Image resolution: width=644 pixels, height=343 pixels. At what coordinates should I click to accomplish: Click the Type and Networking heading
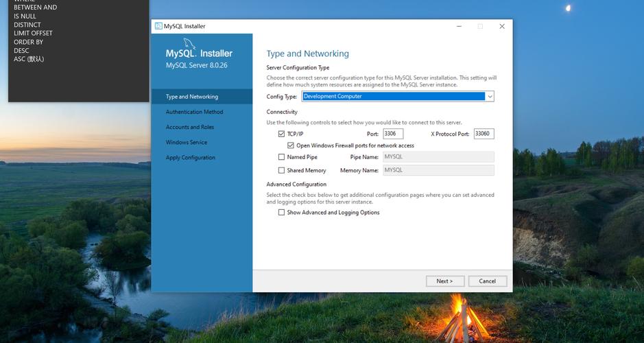(x=308, y=54)
